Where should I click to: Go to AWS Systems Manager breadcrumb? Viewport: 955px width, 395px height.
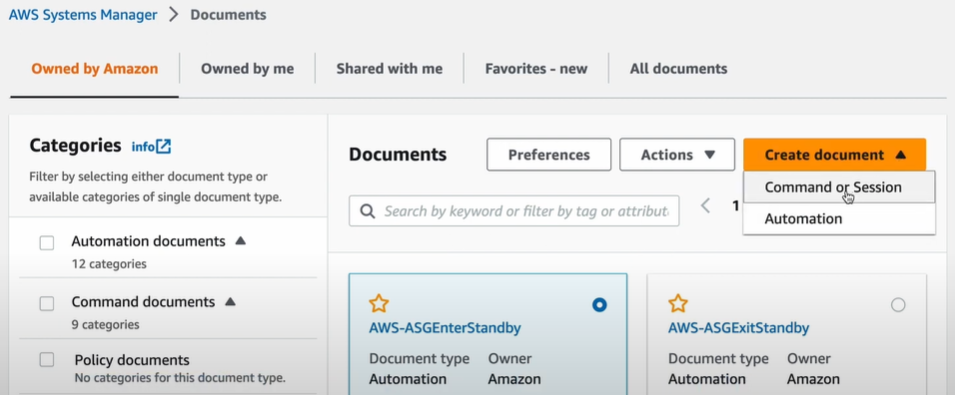[x=83, y=15]
